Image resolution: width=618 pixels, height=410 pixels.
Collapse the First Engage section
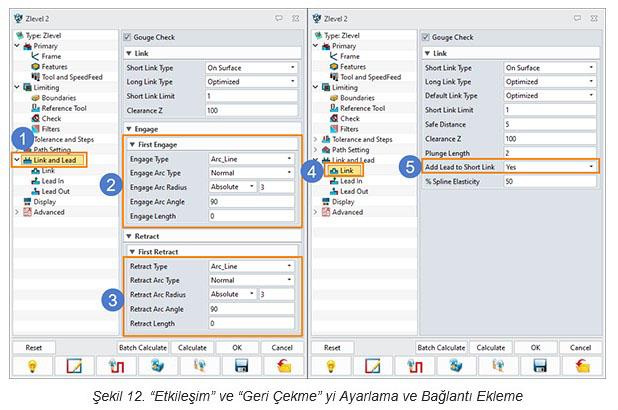coord(133,144)
